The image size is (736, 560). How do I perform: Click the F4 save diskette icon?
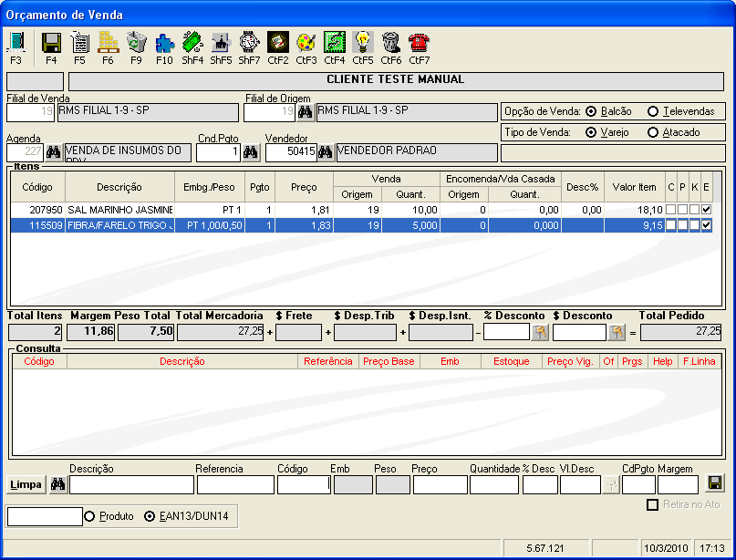click(51, 43)
